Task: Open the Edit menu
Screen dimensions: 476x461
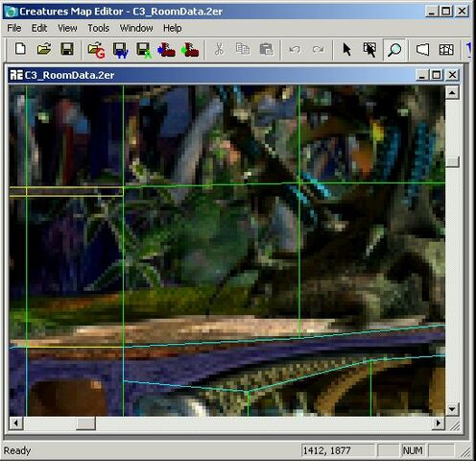Action: click(x=39, y=28)
